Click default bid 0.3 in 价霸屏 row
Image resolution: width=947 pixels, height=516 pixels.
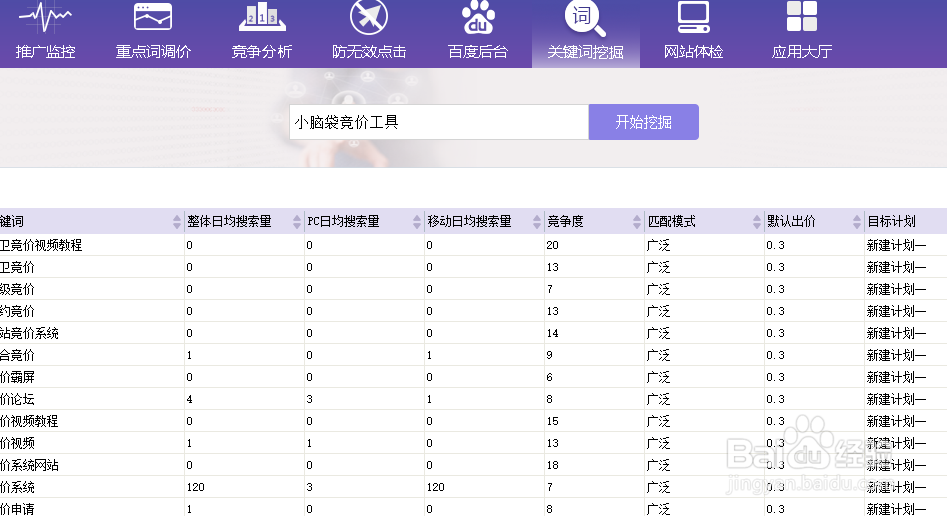click(775, 378)
